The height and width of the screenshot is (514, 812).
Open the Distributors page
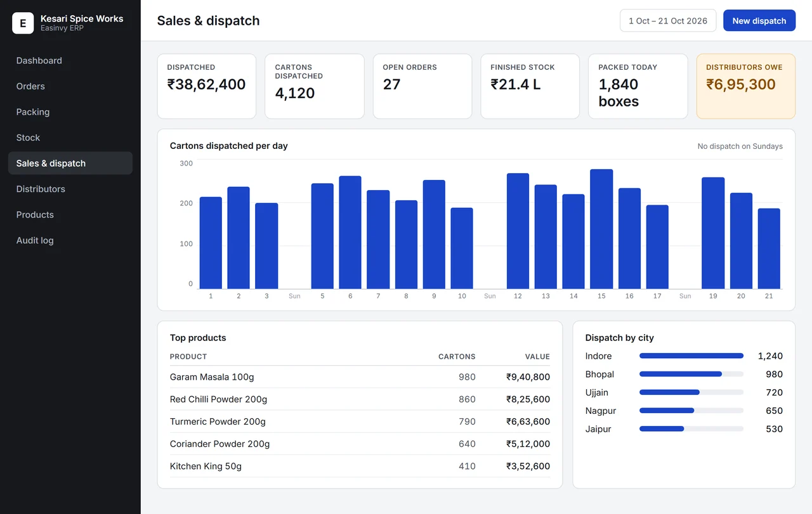click(70, 189)
